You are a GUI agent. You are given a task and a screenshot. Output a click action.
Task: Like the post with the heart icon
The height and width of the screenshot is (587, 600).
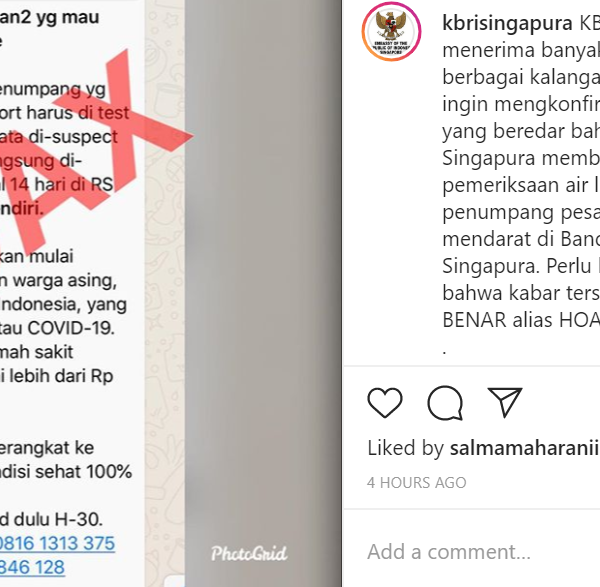(x=385, y=403)
